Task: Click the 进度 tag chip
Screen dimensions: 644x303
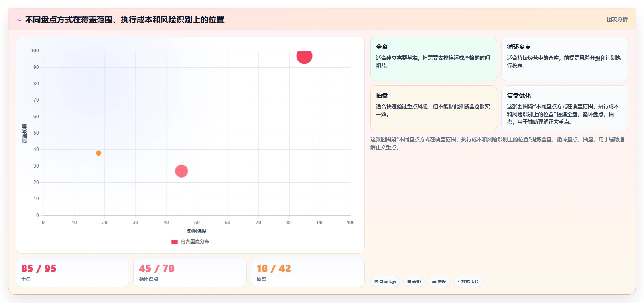Action: pos(439,281)
